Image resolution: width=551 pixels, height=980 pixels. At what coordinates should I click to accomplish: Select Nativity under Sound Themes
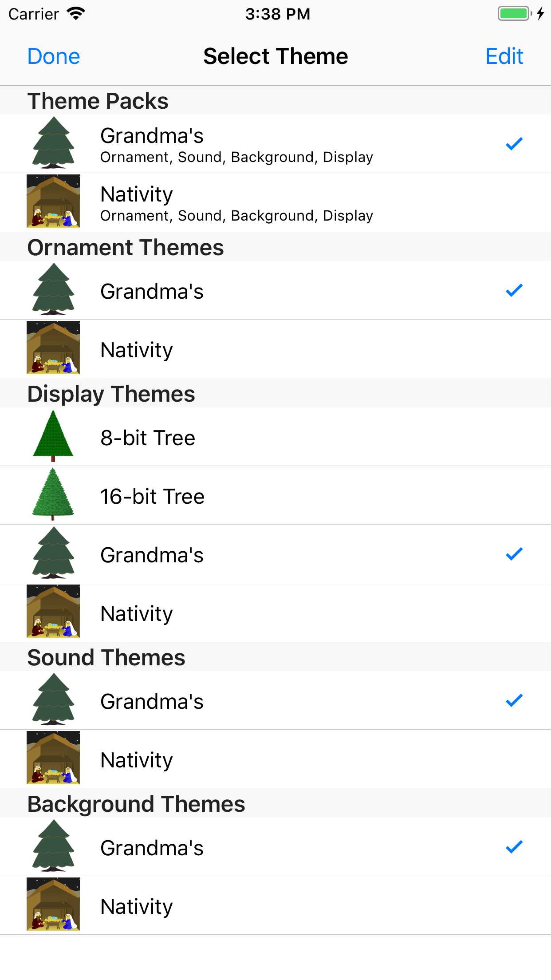(137, 760)
